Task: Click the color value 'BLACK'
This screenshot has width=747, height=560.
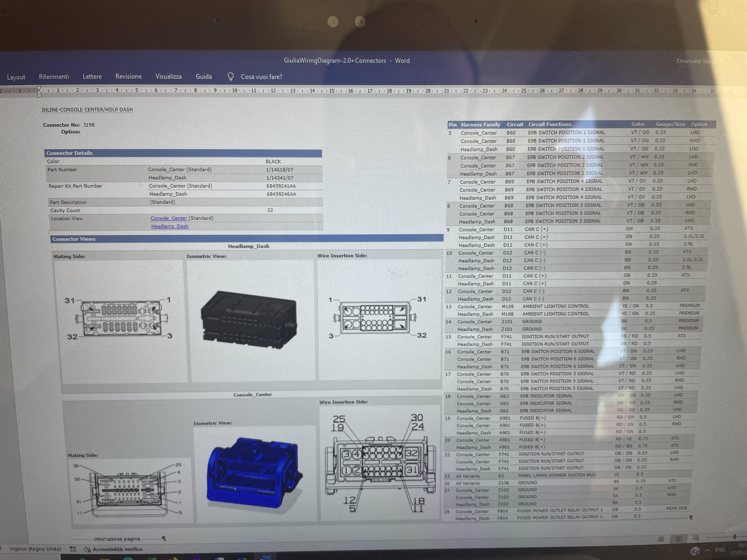Action: (273, 161)
